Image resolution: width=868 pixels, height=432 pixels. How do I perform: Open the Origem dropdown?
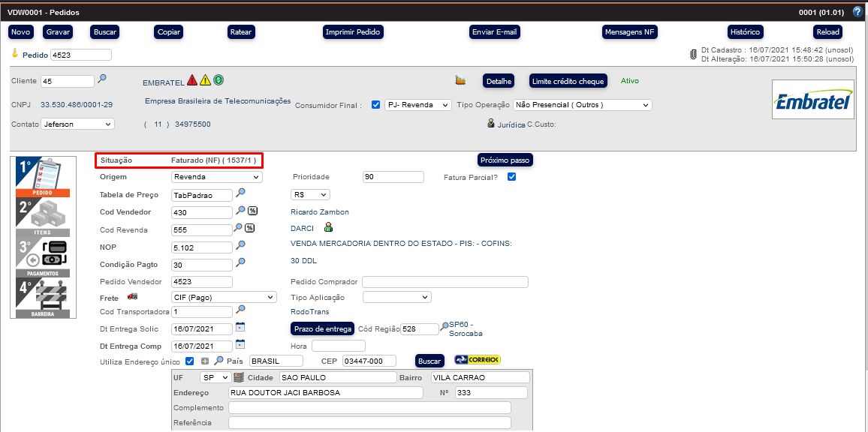216,177
